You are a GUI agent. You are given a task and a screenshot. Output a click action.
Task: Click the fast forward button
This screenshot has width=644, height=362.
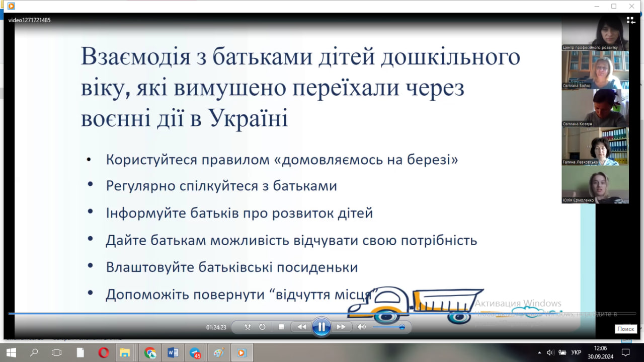point(341,327)
